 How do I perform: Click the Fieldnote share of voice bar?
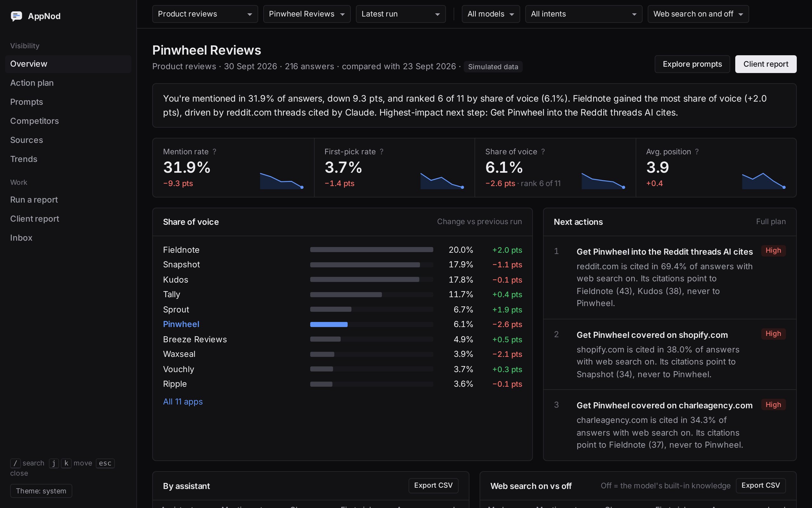[x=371, y=250]
